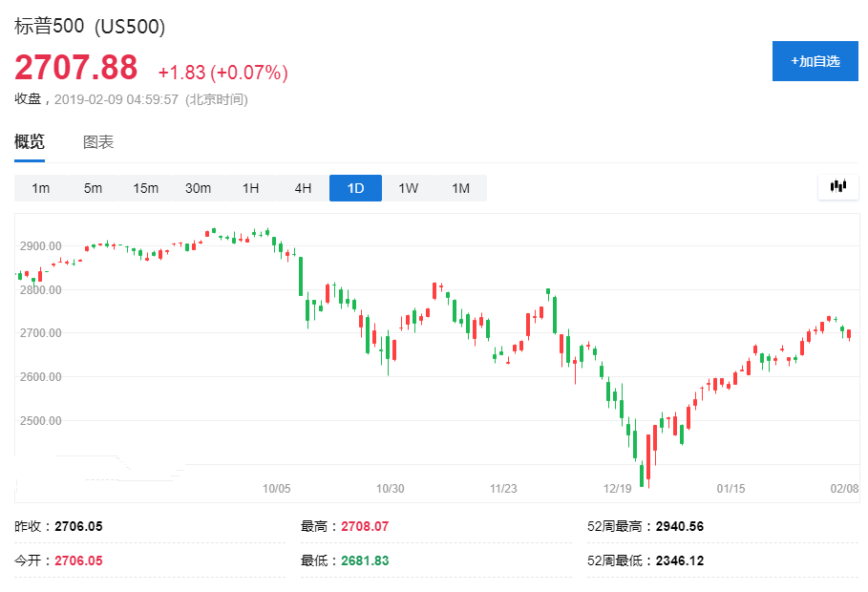Select the 1m timeframe
The width and height of the screenshot is (868, 592).
(x=40, y=188)
